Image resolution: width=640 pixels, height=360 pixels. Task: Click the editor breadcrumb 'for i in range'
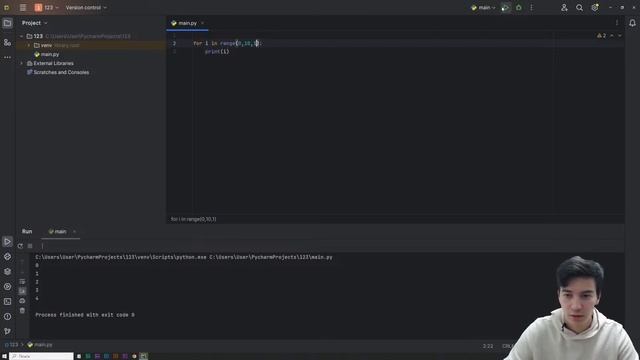(x=193, y=219)
